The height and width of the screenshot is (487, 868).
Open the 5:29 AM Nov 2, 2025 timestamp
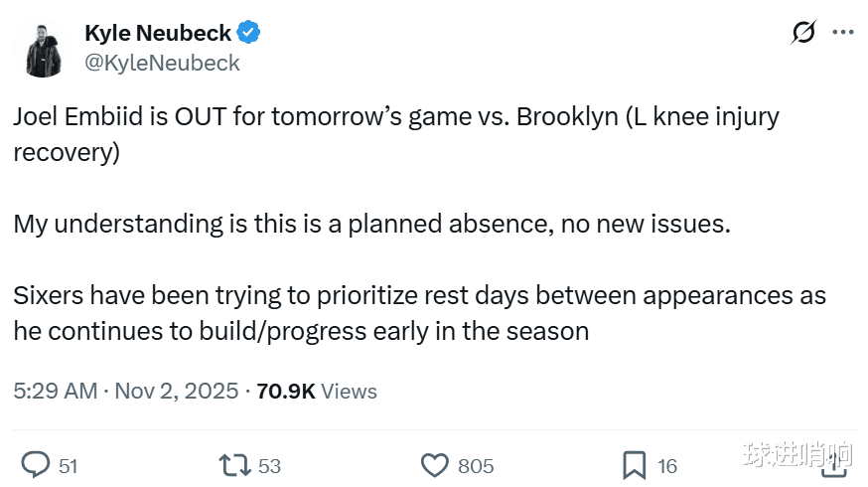click(126, 391)
